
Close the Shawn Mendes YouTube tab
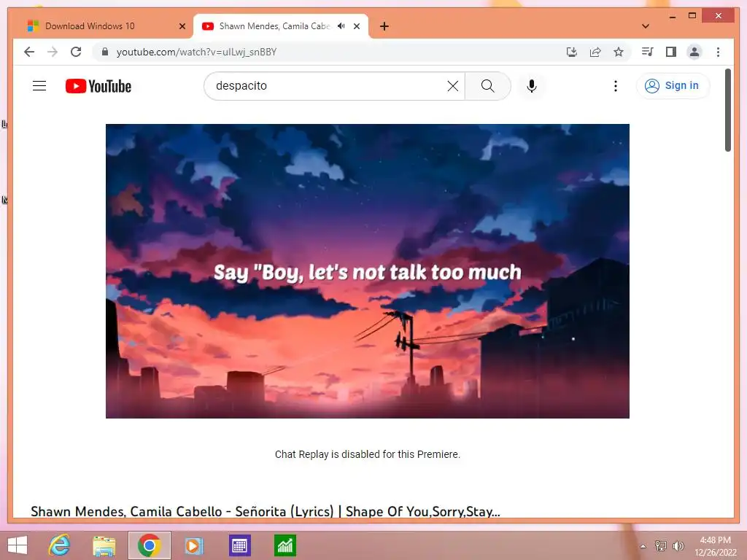tap(356, 26)
